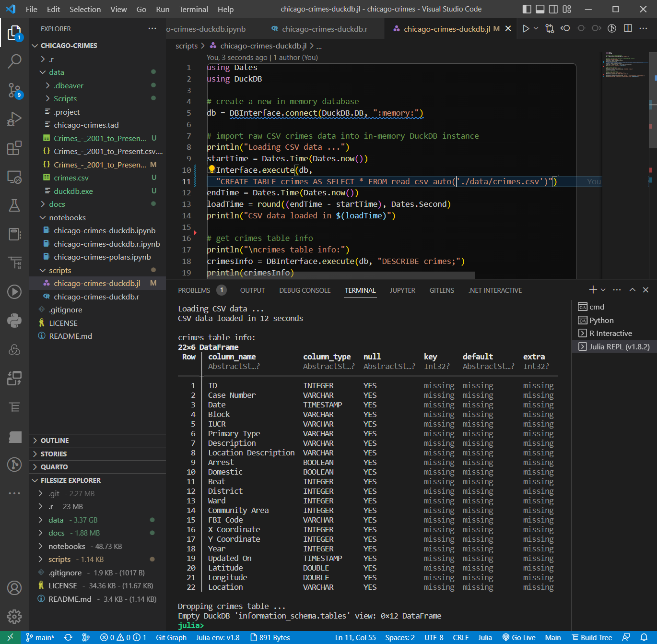This screenshot has height=644, width=657.
Task: Open Customize Layout button
Action: tap(567, 9)
